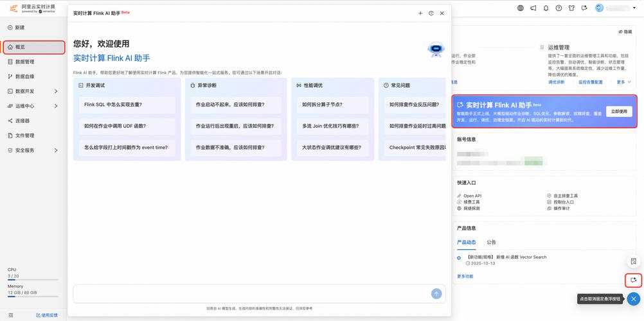Ask "Flink SQL 中怎么实现去重?"
Viewport: 644px width, 321px height.
(x=127, y=105)
